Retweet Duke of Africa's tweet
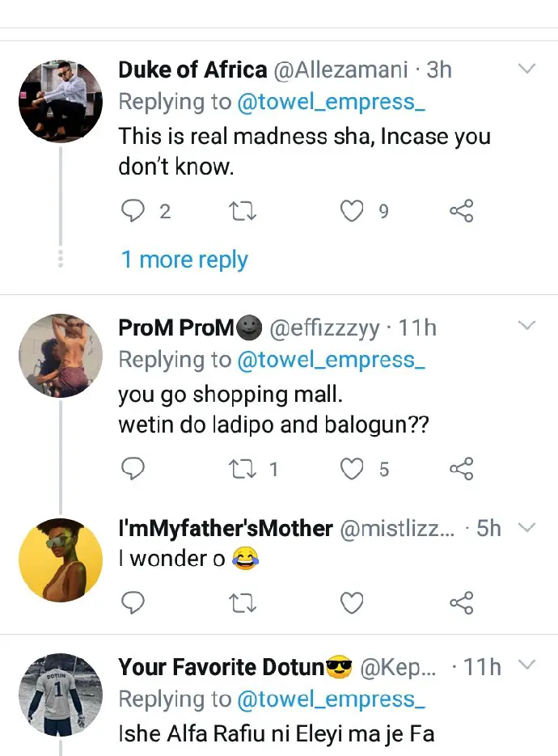 242,211
